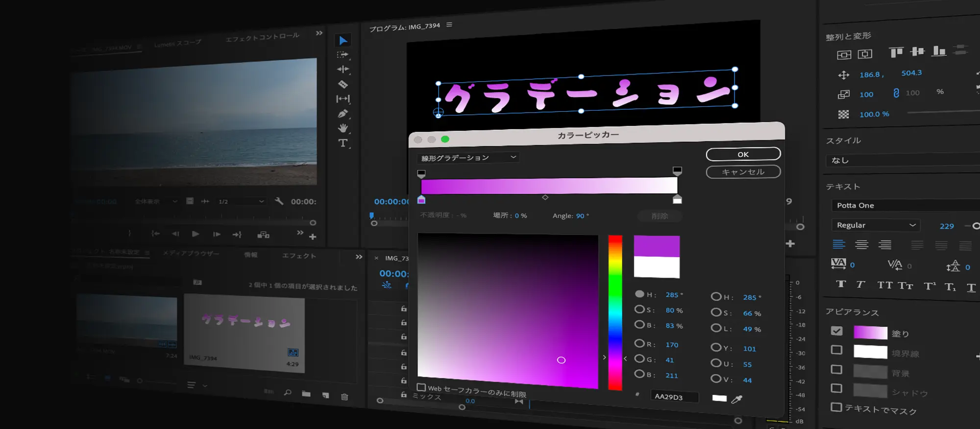
Task: Align text right in Text section
Action: click(x=885, y=245)
